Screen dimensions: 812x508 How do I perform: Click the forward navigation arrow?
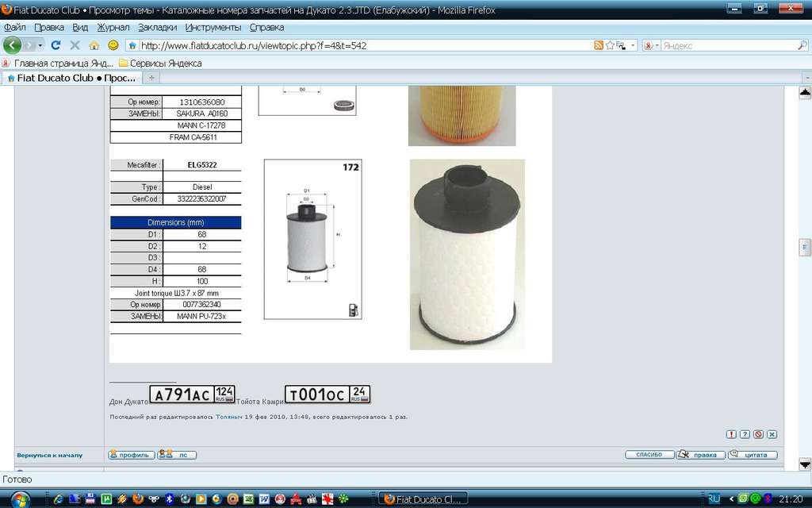(29, 45)
